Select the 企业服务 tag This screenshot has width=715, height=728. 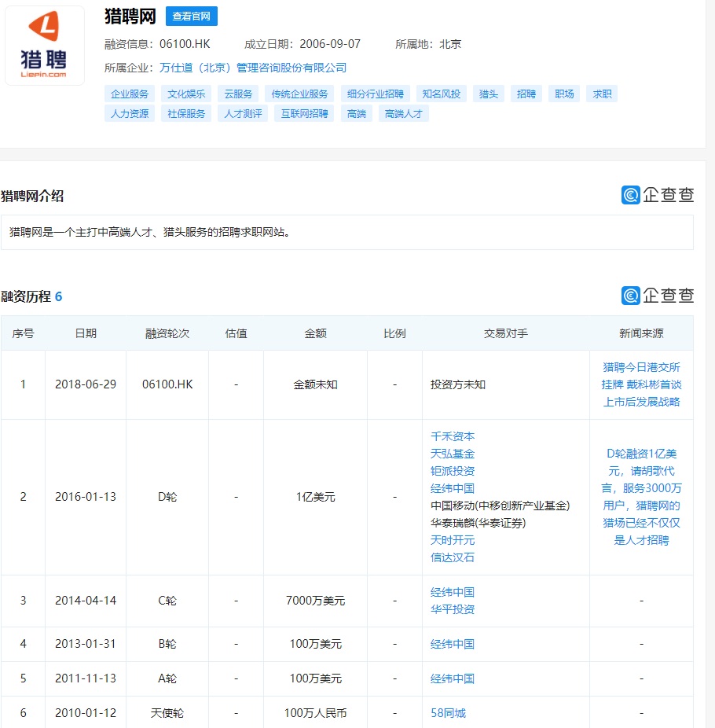128,93
